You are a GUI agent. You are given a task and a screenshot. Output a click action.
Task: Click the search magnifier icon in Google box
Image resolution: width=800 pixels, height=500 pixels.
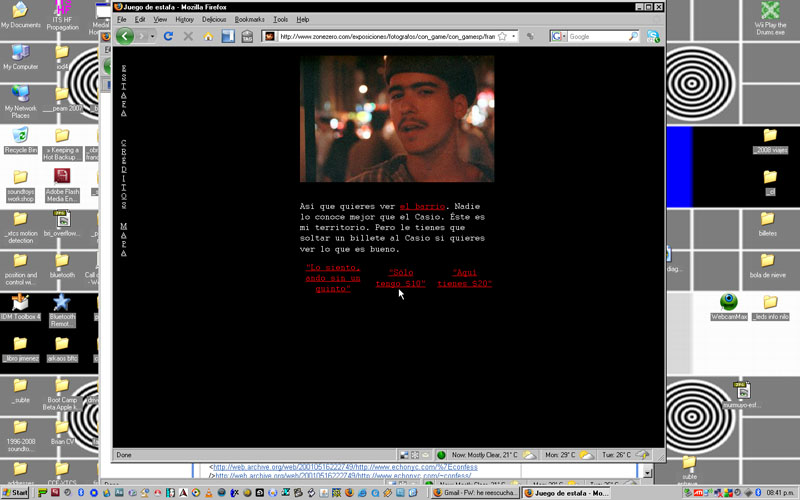632,37
